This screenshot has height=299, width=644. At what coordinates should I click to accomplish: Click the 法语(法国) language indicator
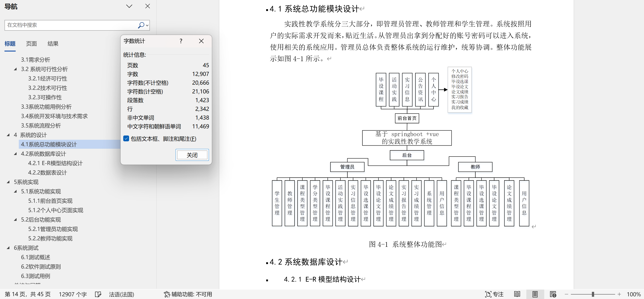tap(121, 294)
